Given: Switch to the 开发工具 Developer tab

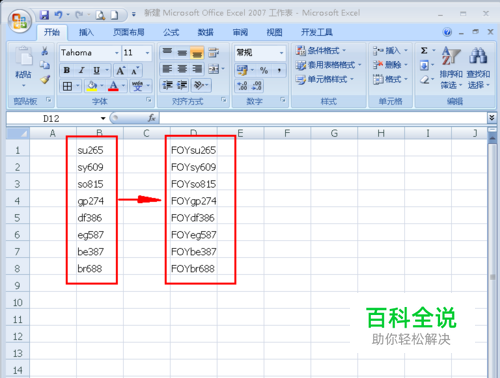Looking at the screenshot, I should pyautogui.click(x=317, y=32).
